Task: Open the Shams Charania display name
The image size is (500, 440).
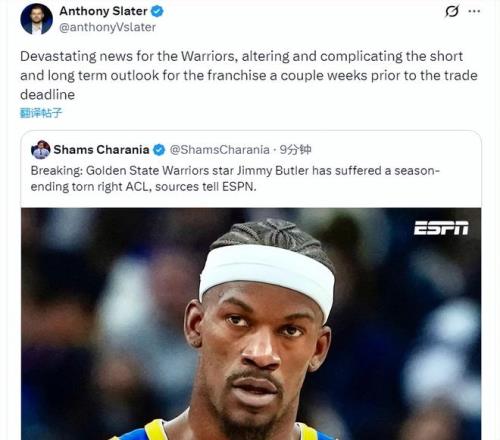Action: [101, 150]
